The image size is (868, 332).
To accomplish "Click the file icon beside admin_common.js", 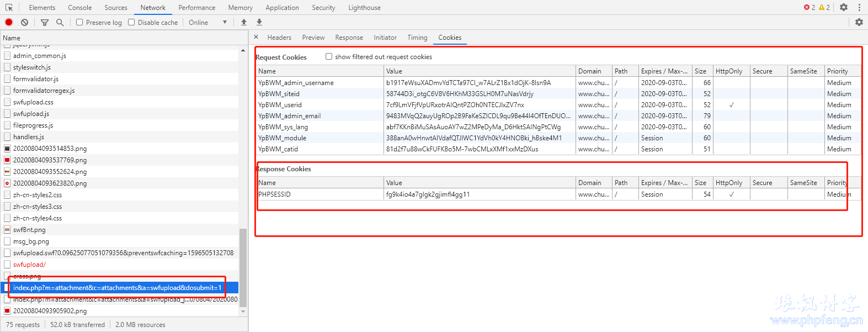I will coord(7,56).
